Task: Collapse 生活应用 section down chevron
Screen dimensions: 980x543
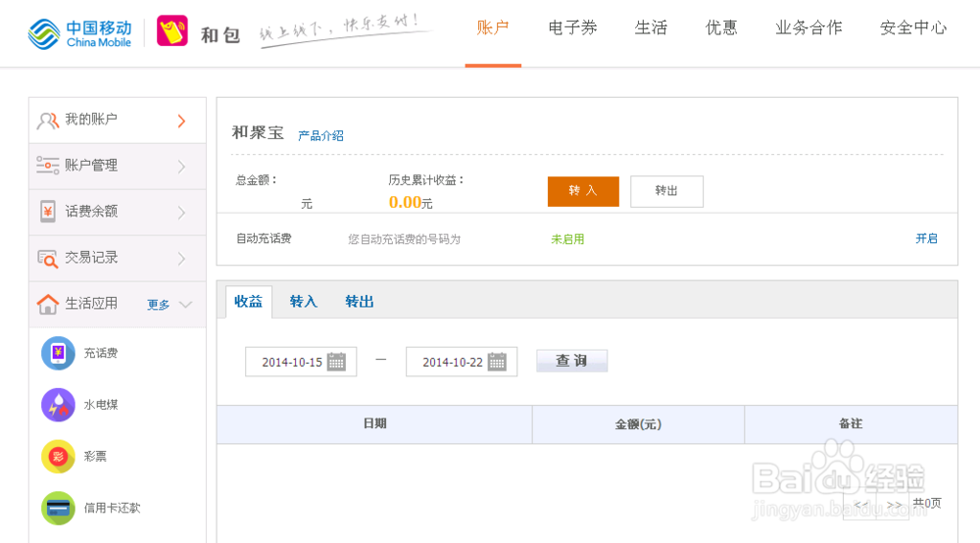Action: (x=185, y=304)
